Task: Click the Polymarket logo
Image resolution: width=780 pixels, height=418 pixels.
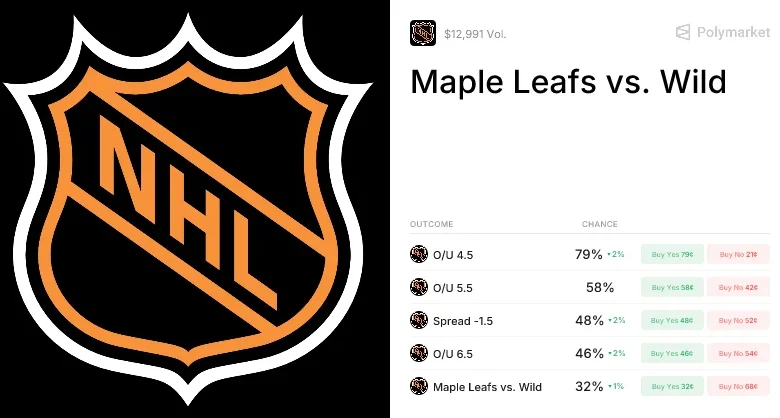Action: 721,33
